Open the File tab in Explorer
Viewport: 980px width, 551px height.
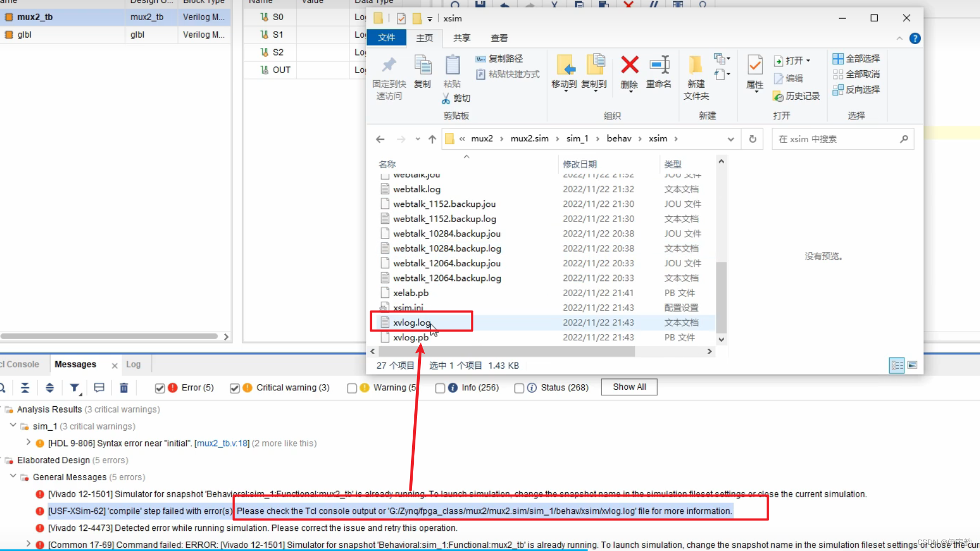387,38
